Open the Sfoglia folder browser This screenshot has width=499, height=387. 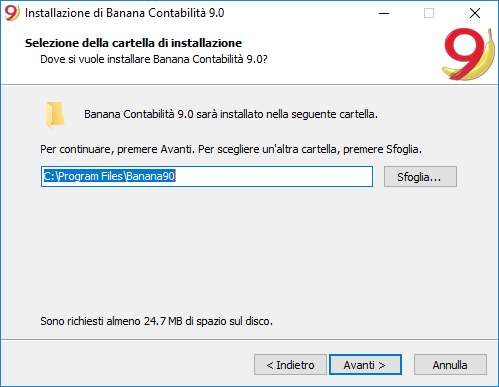click(x=420, y=177)
